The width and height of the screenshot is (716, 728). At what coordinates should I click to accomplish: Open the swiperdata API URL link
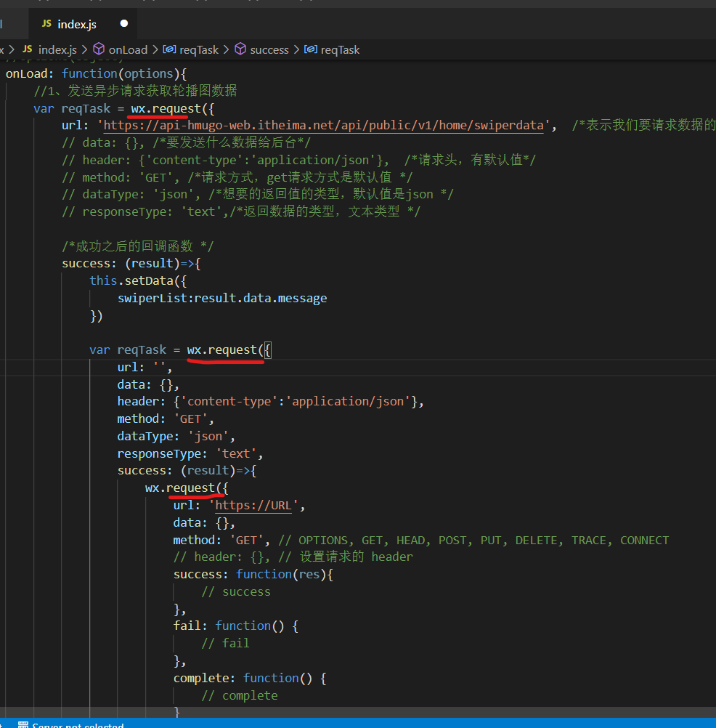[324, 125]
